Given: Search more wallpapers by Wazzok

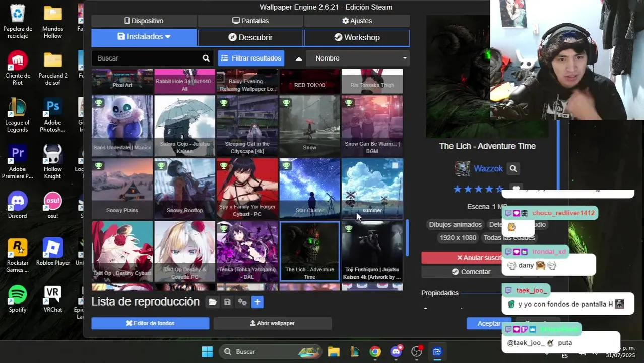Looking at the screenshot, I should tap(513, 169).
